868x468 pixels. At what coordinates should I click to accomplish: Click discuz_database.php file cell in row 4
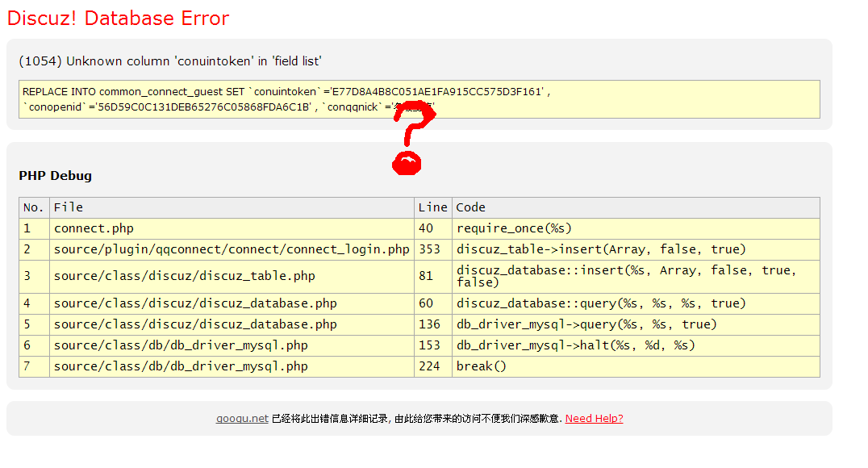232,303
